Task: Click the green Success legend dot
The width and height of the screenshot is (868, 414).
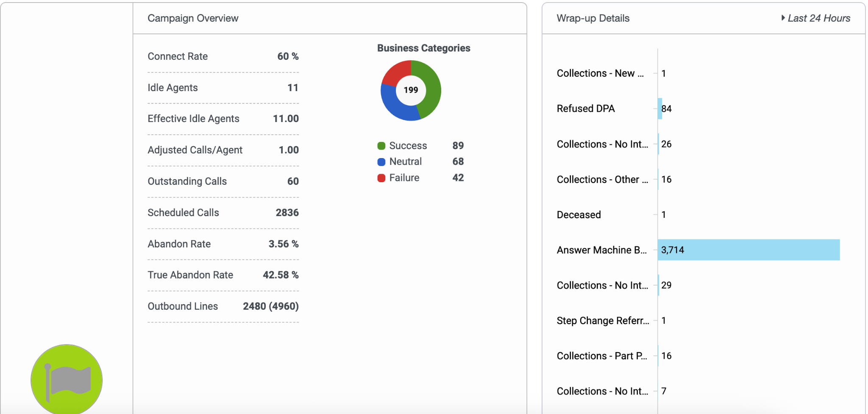Action: coord(381,146)
